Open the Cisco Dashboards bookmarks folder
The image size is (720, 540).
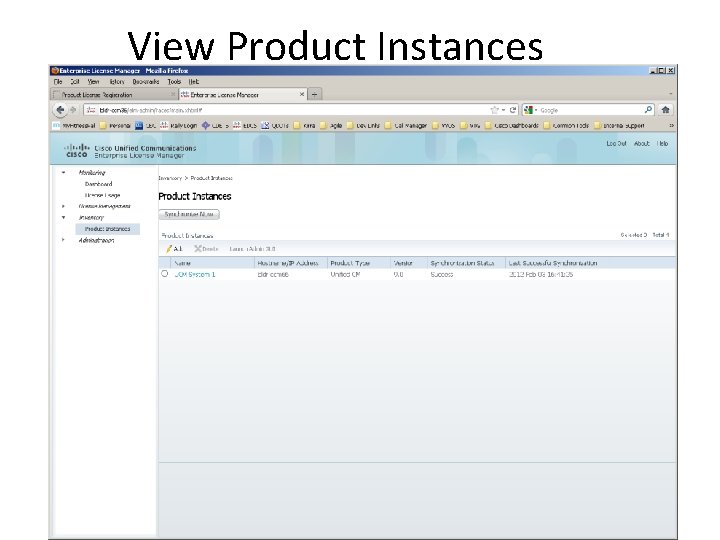pos(512,125)
